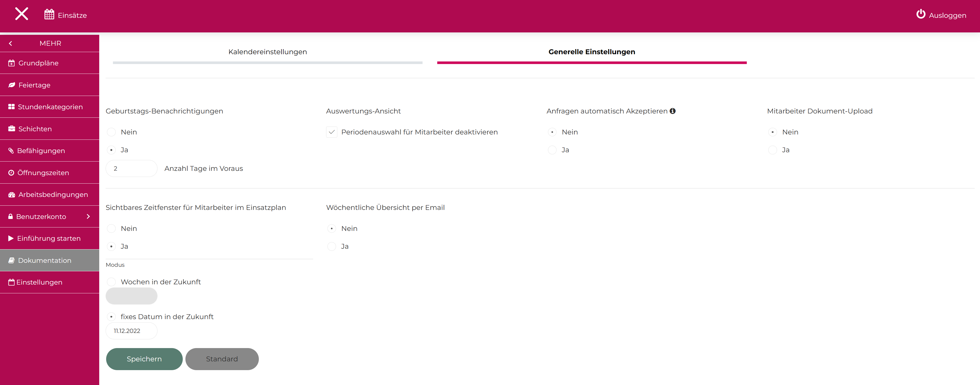
Task: Open Feiertage via its leaf icon
Action: click(12, 85)
